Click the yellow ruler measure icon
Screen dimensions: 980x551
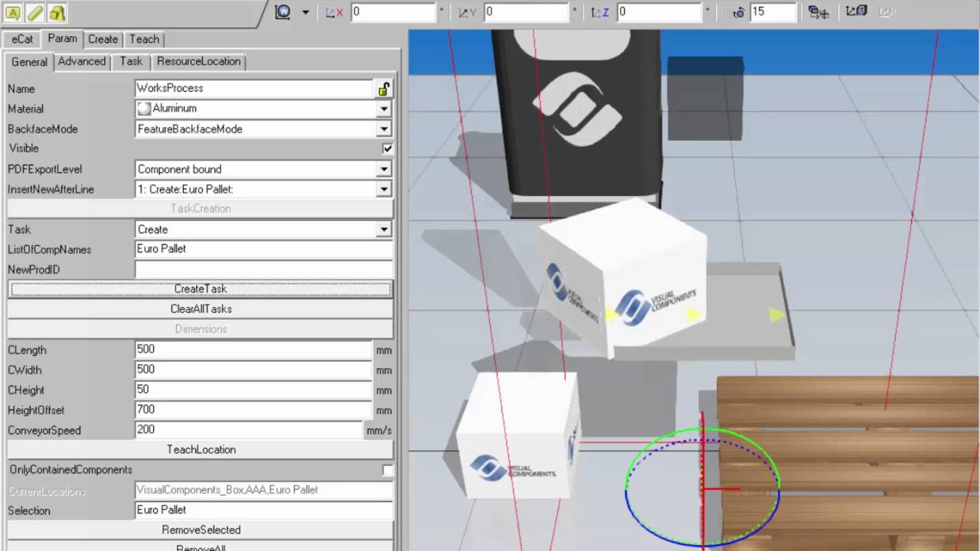tap(35, 12)
